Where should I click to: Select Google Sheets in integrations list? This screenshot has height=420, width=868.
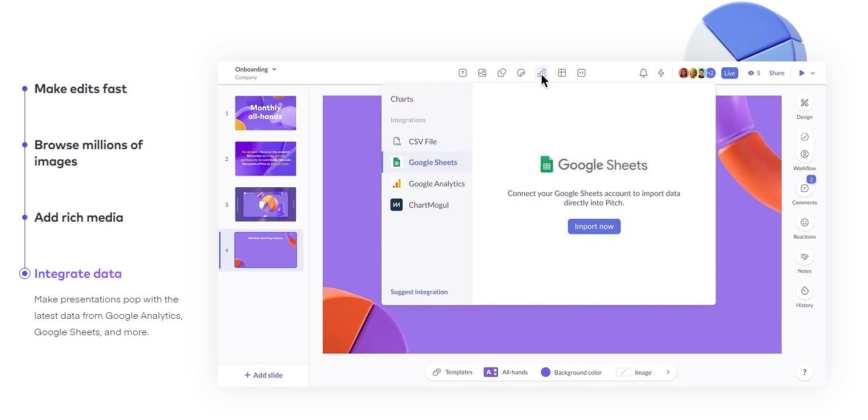click(427, 163)
